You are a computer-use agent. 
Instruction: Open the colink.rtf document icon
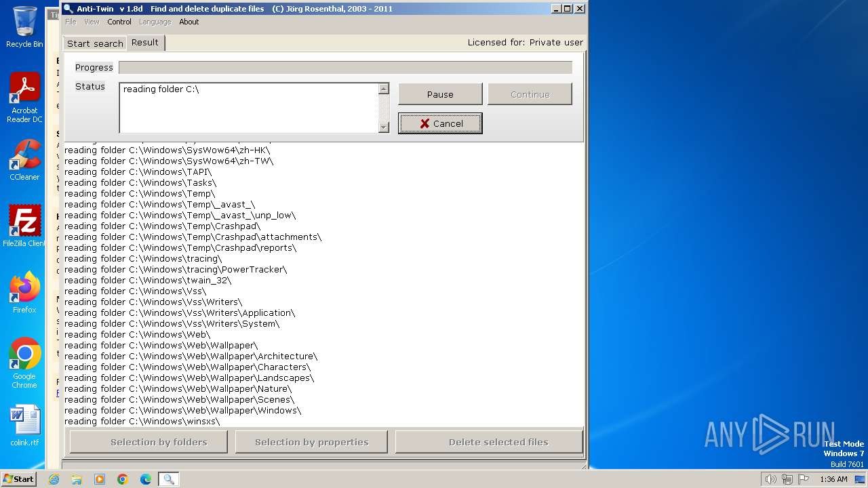(x=24, y=426)
